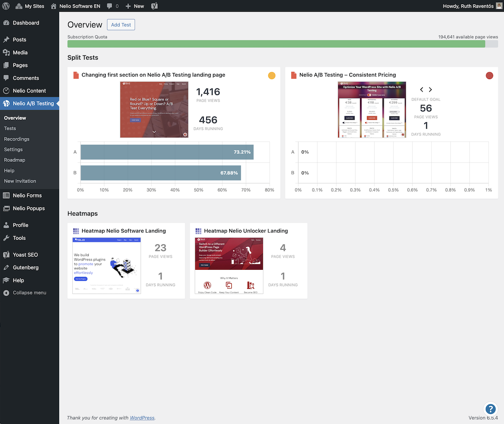This screenshot has height=424, width=504.
Task: Open the Tests submenu item
Action: (10, 129)
